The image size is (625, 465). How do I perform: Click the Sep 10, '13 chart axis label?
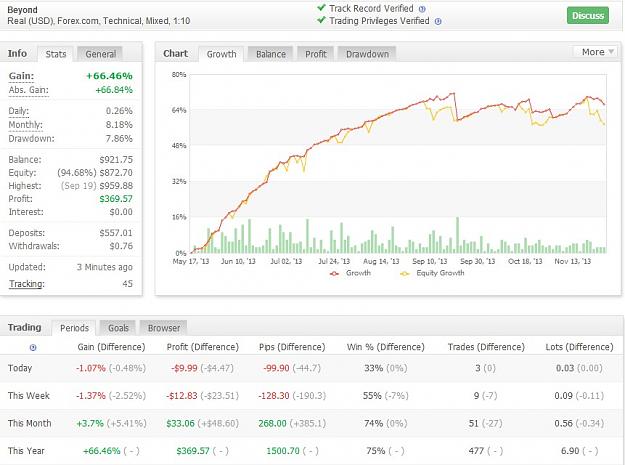coord(430,261)
